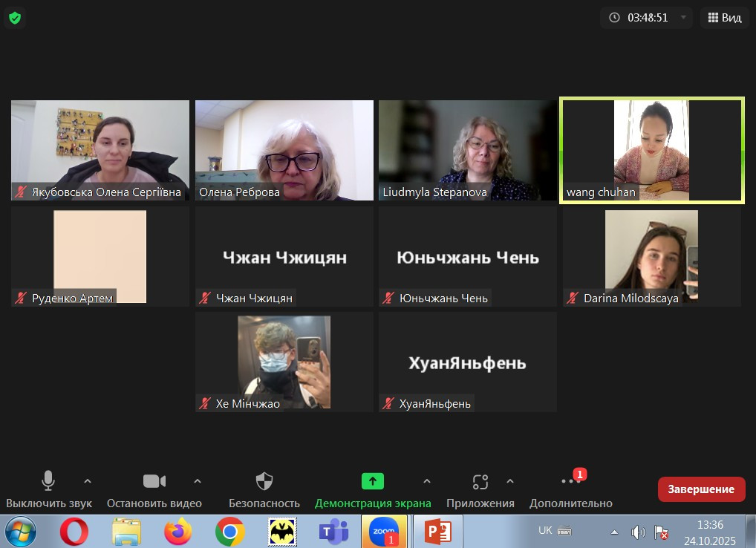This screenshot has width=756, height=548.
Task: Open File Explorer from taskbar
Action: (126, 532)
